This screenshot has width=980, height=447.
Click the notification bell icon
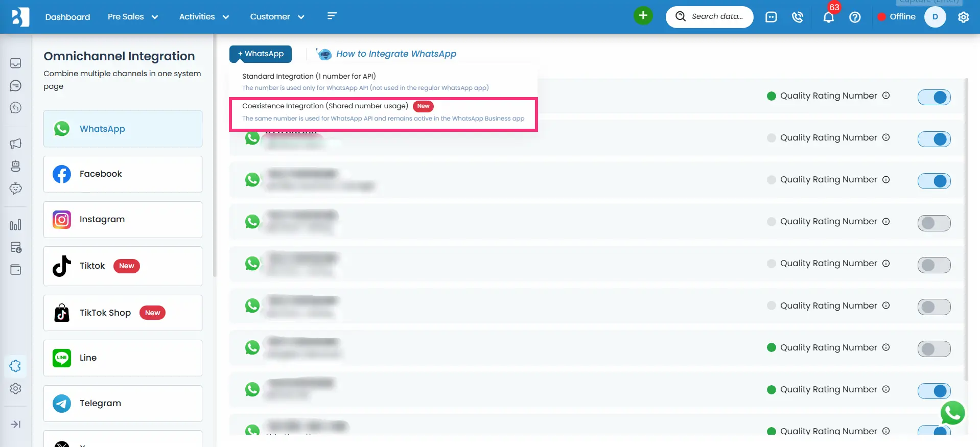coord(828,17)
